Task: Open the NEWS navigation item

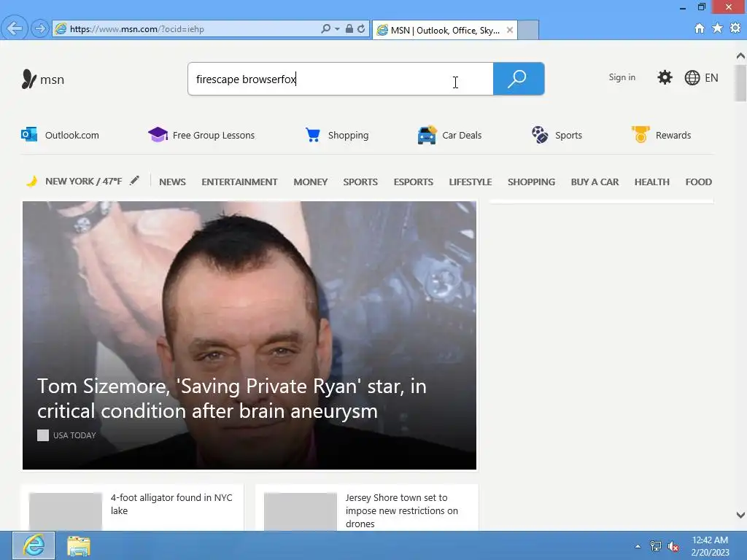Action: pos(172,182)
